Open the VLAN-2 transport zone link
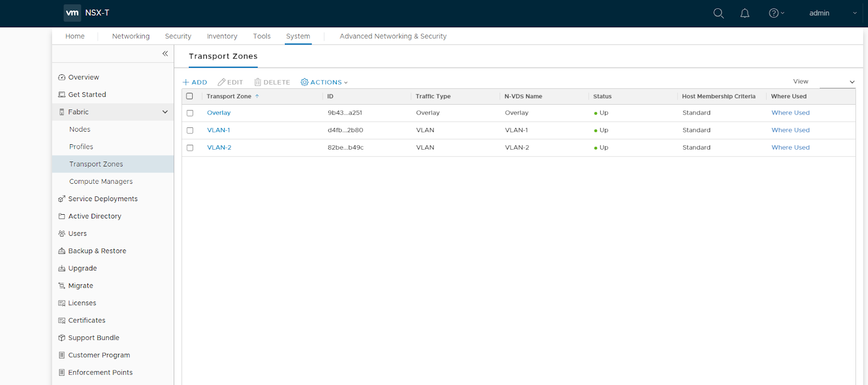The image size is (868, 385). point(219,147)
